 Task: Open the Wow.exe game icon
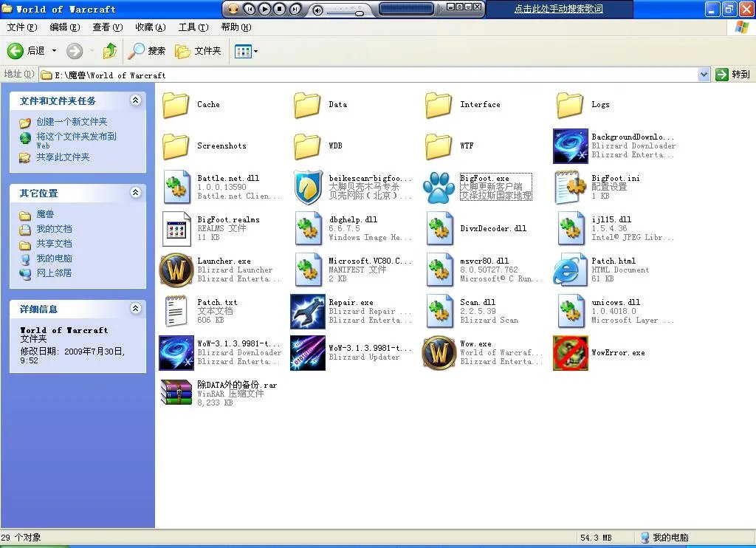pyautogui.click(x=439, y=352)
